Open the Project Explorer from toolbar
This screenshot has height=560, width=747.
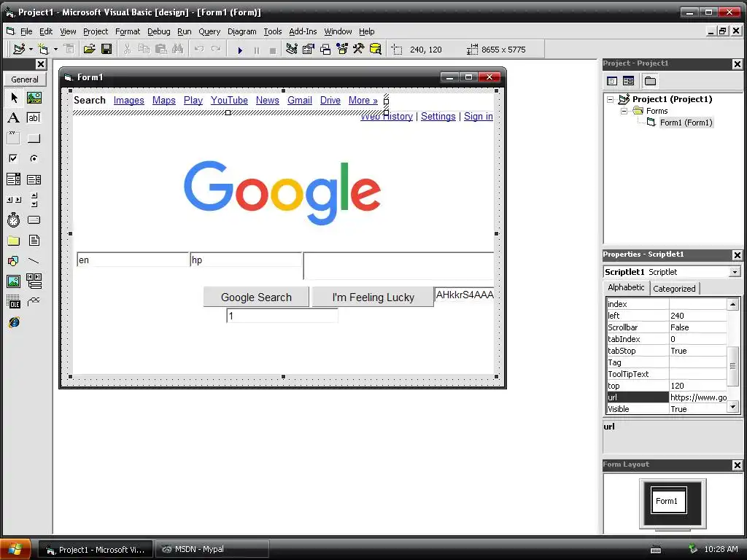click(292, 49)
